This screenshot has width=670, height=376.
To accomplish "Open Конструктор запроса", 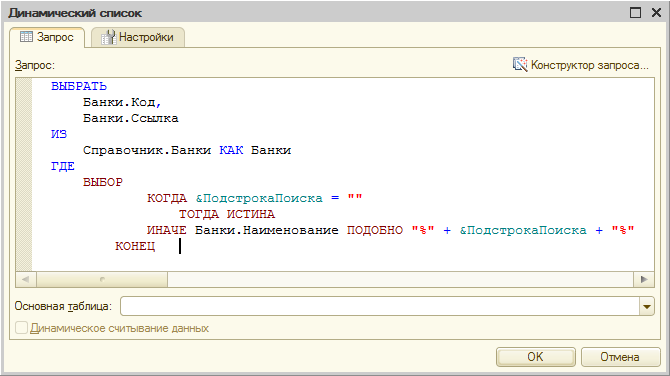I will tap(581, 65).
